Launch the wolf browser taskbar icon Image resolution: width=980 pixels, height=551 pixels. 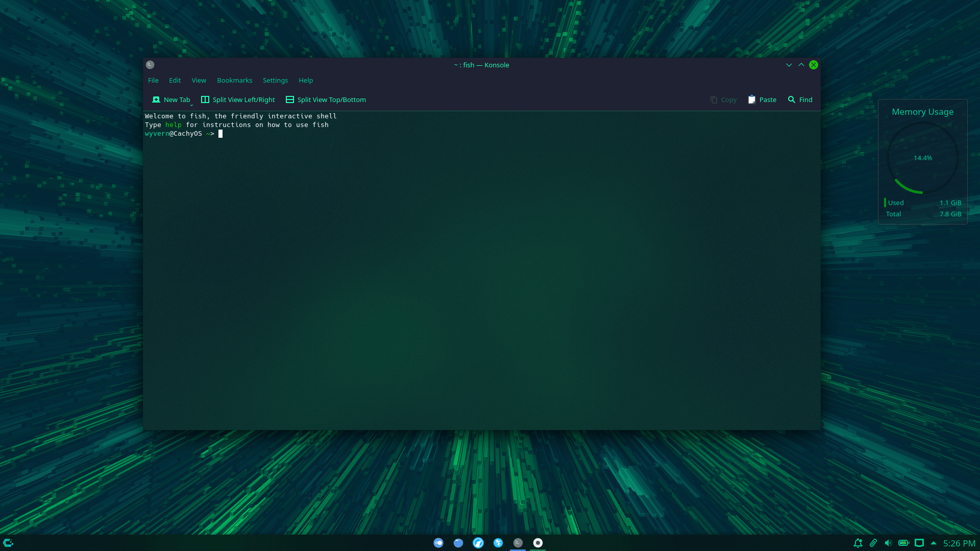[x=478, y=543]
